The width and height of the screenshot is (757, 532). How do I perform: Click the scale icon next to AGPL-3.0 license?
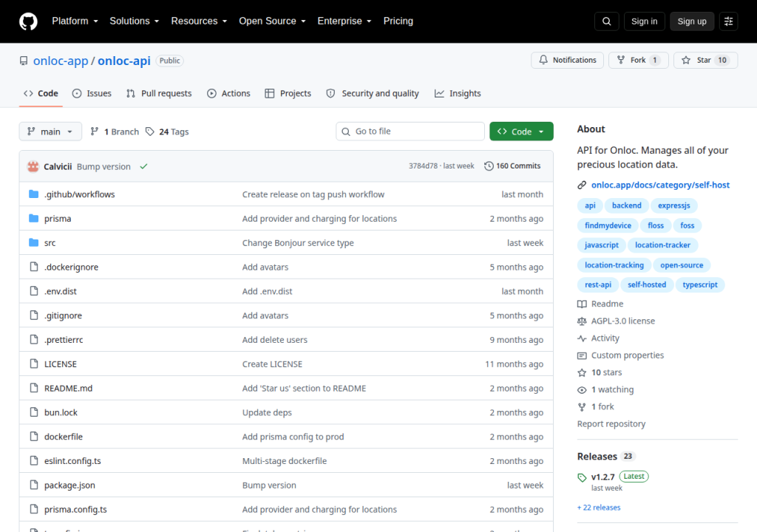582,321
